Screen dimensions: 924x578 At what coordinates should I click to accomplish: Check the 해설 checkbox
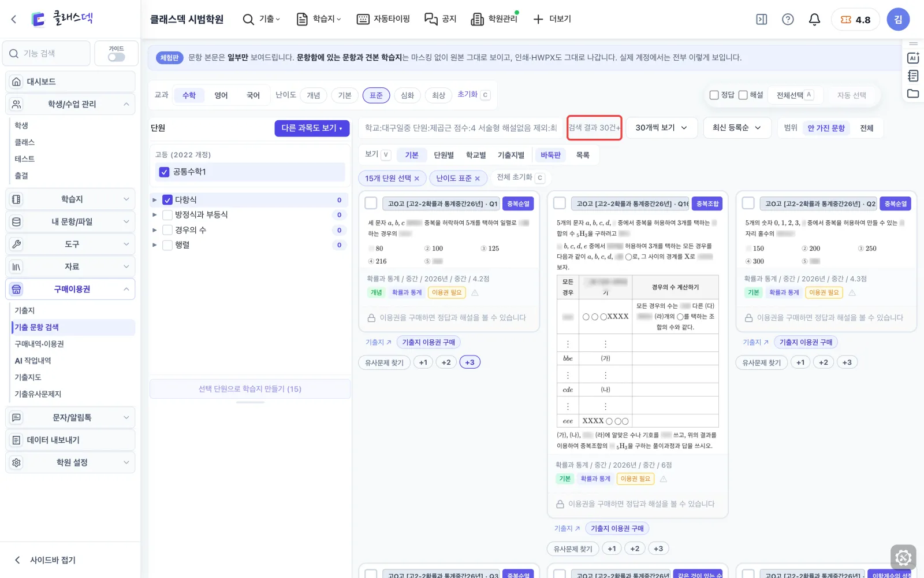743,95
